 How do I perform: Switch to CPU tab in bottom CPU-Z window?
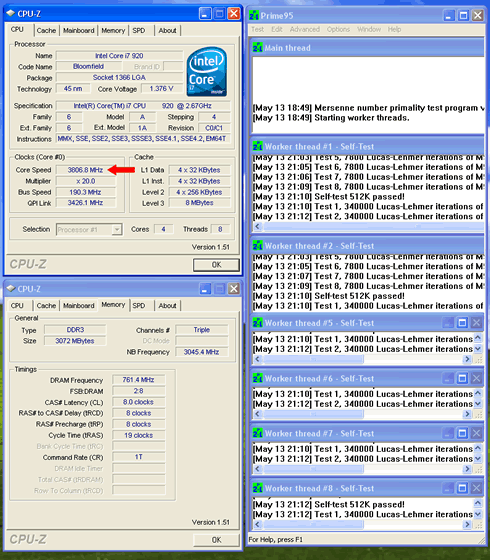(17, 306)
